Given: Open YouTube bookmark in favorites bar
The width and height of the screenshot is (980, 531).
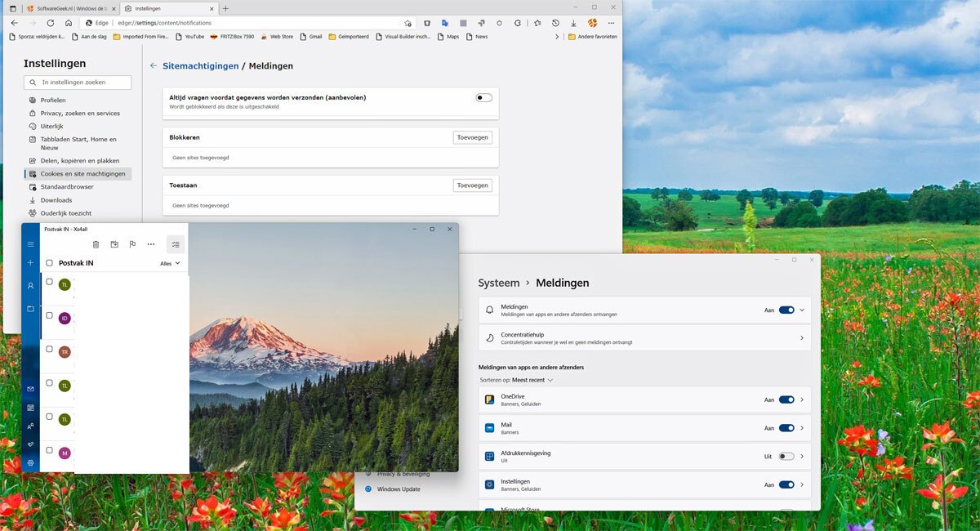Looking at the screenshot, I should tap(190, 37).
